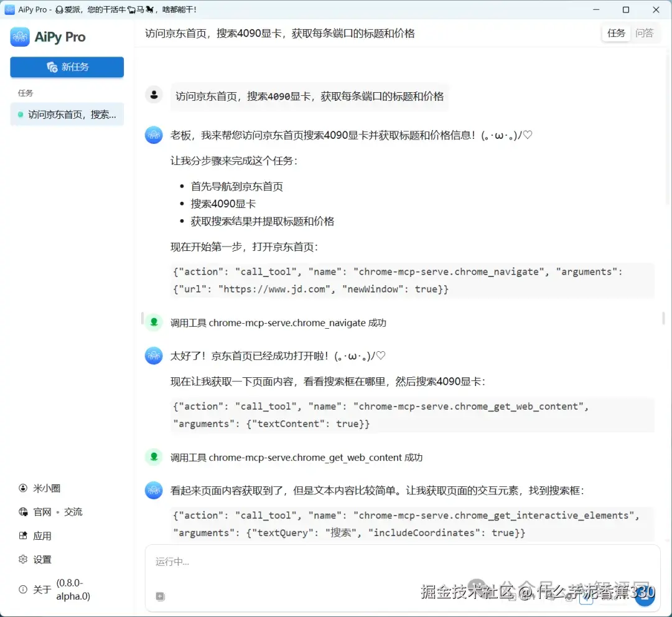Click the AI assistant avatar icon
This screenshot has height=617, width=672.
[x=154, y=134]
